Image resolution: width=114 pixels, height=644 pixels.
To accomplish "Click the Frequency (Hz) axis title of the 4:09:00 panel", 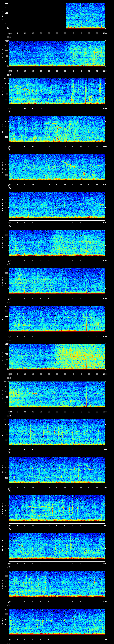I will [x=3, y=16].
